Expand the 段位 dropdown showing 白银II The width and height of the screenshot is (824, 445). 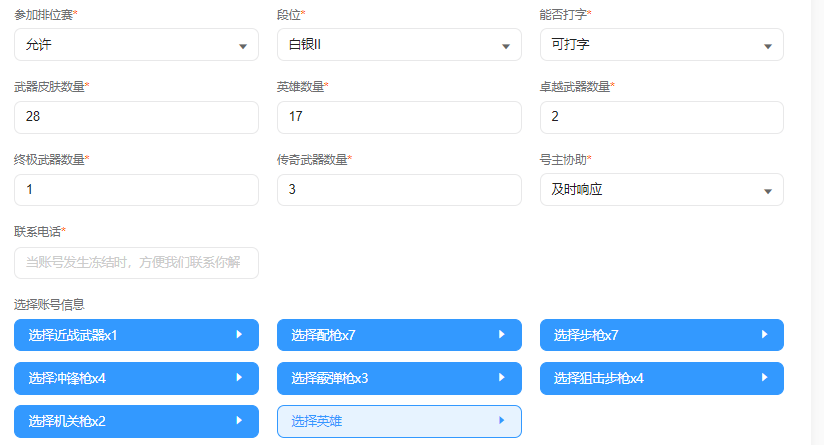[x=399, y=45]
